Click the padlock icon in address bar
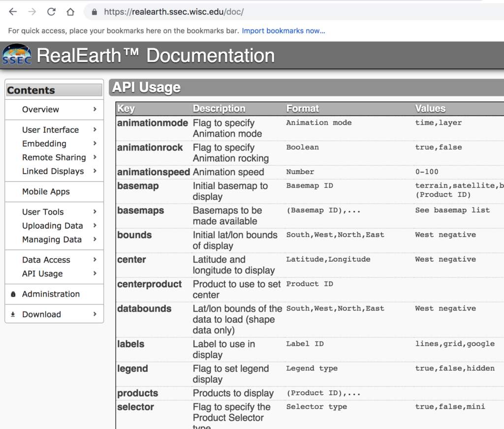This screenshot has height=429, width=504. point(94,12)
